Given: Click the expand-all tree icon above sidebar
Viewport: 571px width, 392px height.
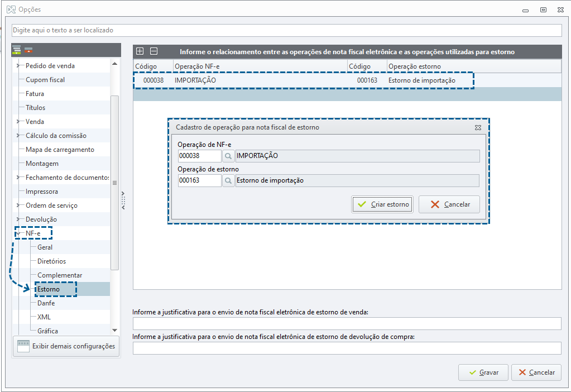Looking at the screenshot, I should tap(17, 50).
